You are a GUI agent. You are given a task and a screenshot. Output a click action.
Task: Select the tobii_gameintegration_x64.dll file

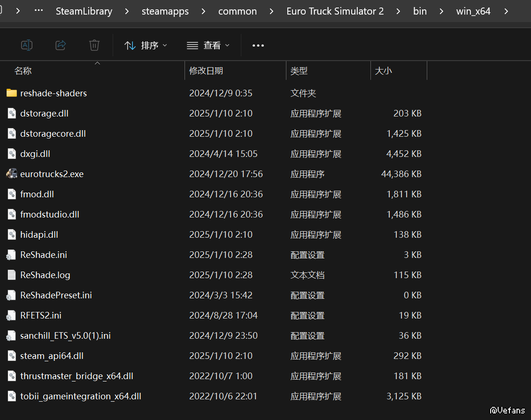click(x=80, y=396)
